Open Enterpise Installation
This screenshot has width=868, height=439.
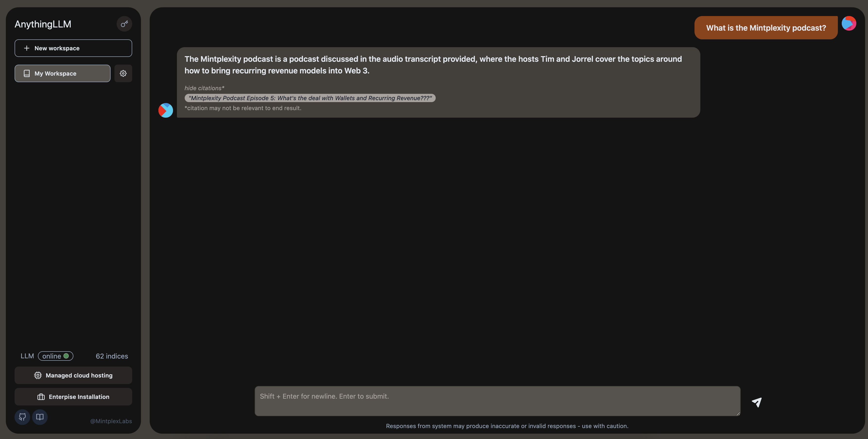point(73,397)
